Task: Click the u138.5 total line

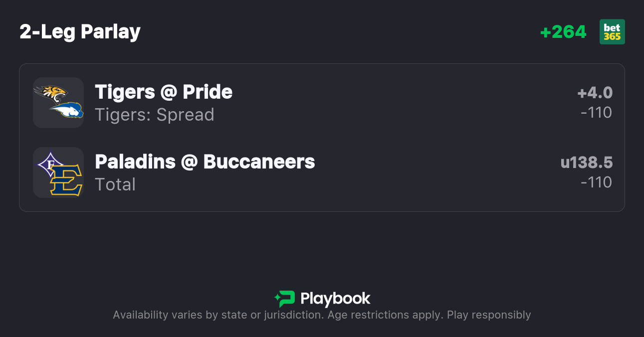Action: 587,163
